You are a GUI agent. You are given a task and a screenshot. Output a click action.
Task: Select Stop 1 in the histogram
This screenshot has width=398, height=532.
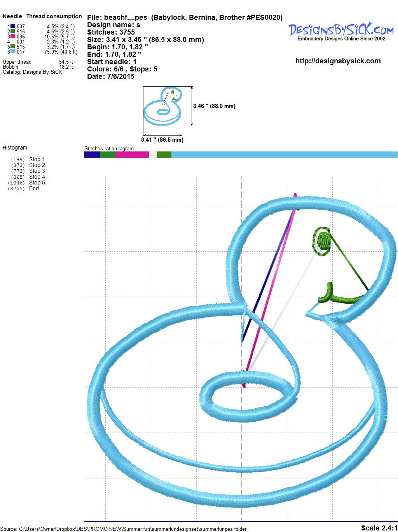[37, 159]
